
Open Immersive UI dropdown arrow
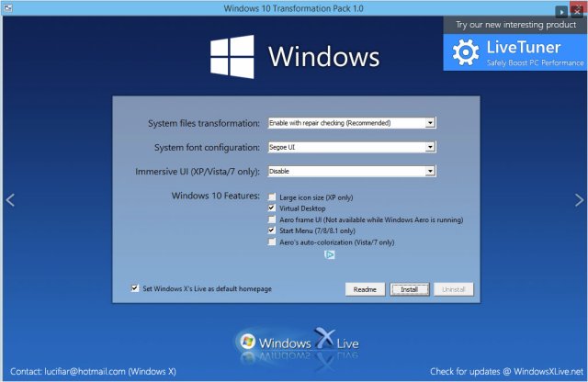point(430,172)
